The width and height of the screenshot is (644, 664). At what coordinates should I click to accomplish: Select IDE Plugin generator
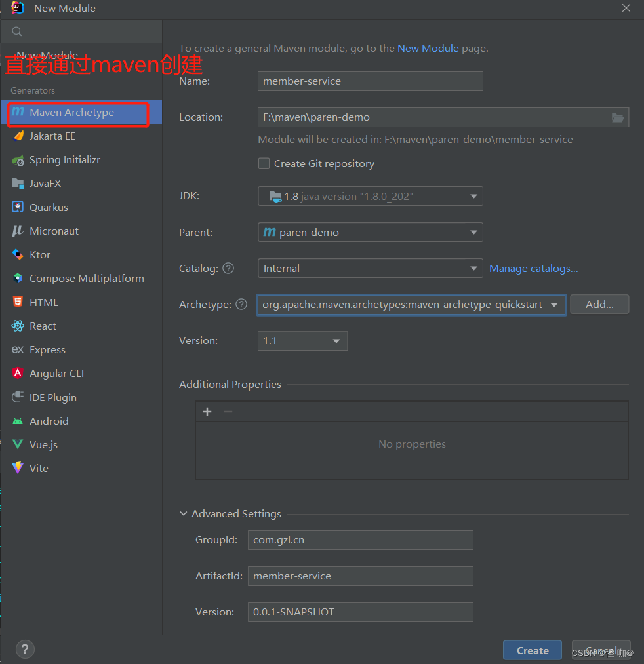(x=81, y=397)
